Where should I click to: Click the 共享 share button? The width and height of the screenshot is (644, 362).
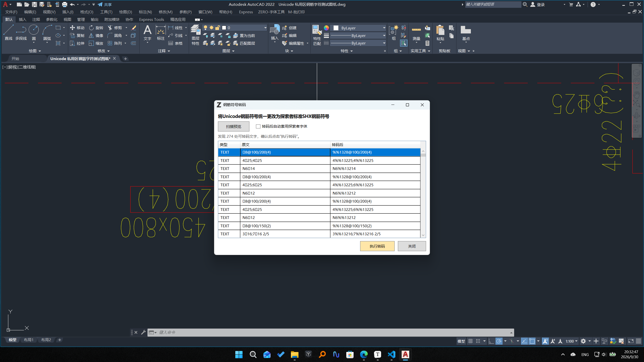point(105,5)
